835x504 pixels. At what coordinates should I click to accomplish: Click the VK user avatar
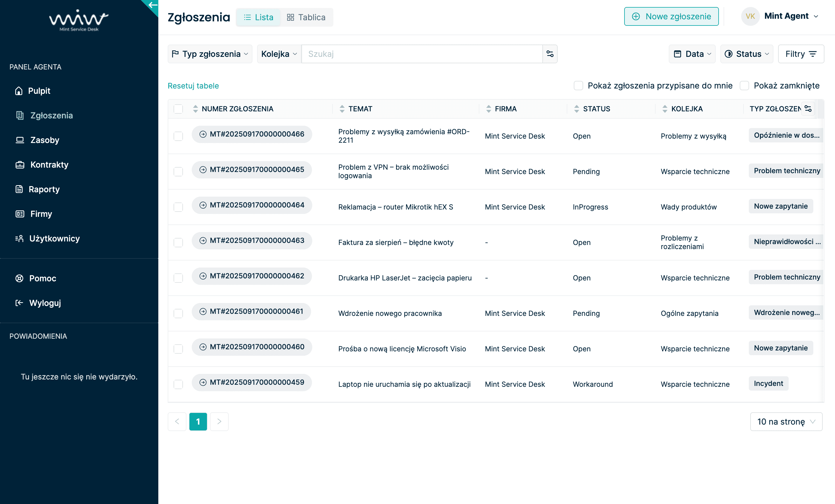(x=750, y=16)
